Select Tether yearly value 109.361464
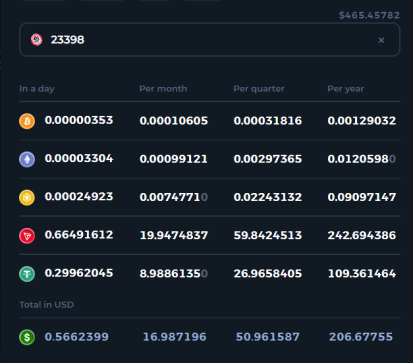Viewport: 413px width, 363px height. click(362, 274)
